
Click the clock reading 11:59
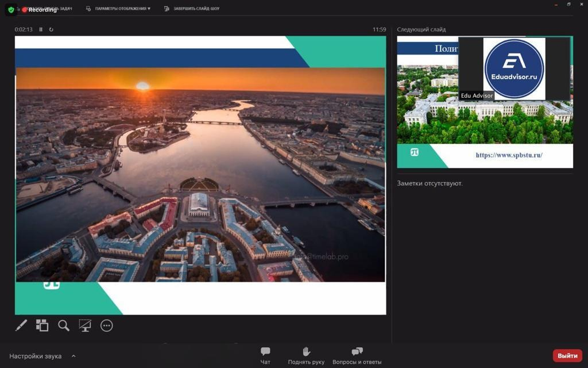click(379, 29)
